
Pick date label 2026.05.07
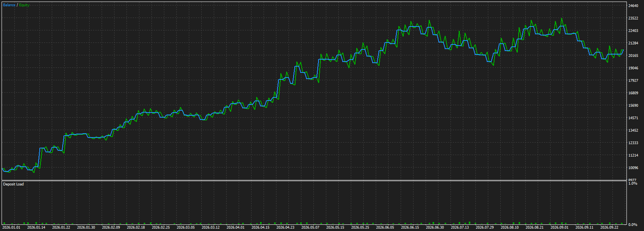pyautogui.click(x=310, y=227)
